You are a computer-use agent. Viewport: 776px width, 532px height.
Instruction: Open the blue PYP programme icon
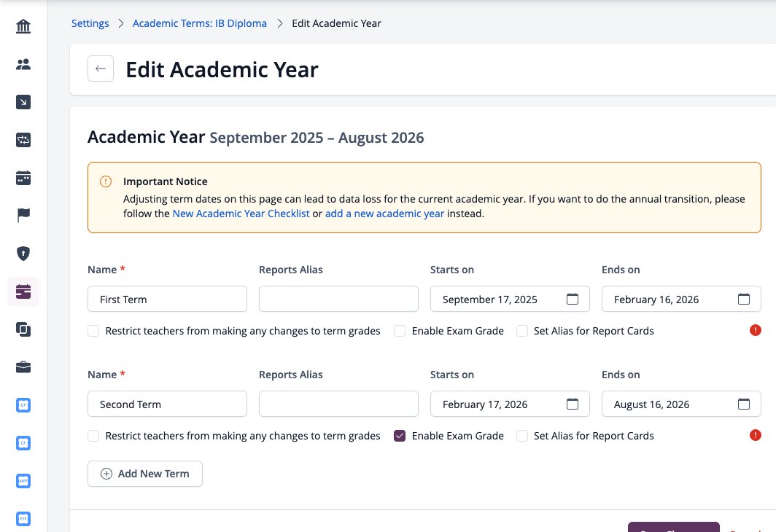click(x=23, y=519)
